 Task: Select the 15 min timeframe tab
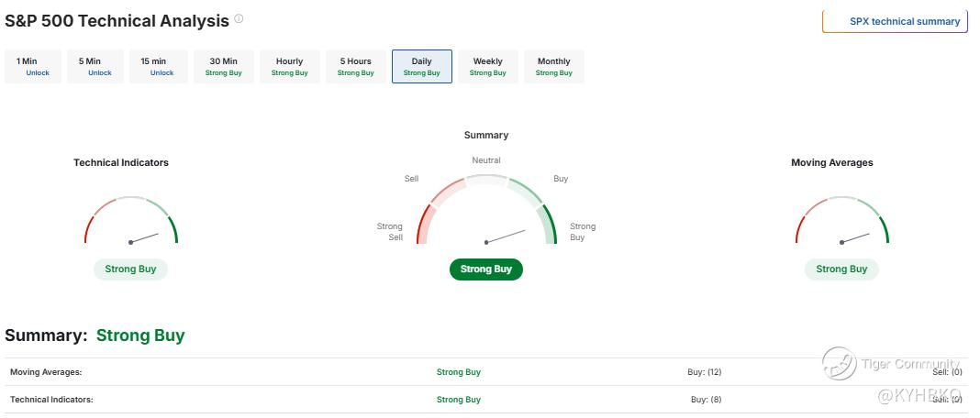point(158,66)
